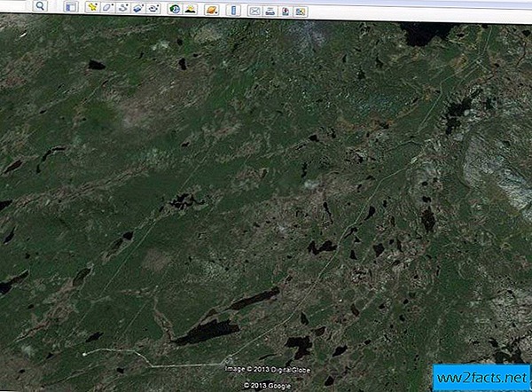Toggle the sidebar visibility
Viewport: 532px width, 392px height.
(x=71, y=7)
